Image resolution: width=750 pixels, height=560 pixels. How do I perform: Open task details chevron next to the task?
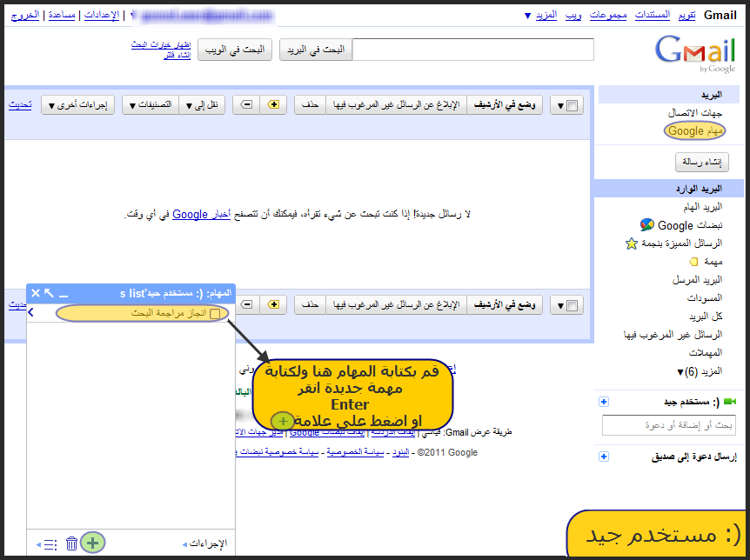coord(31,312)
